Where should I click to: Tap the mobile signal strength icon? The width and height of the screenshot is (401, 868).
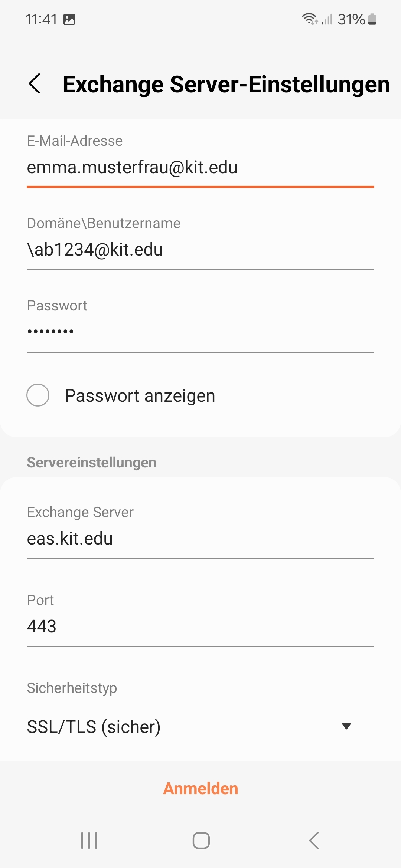pos(327,19)
